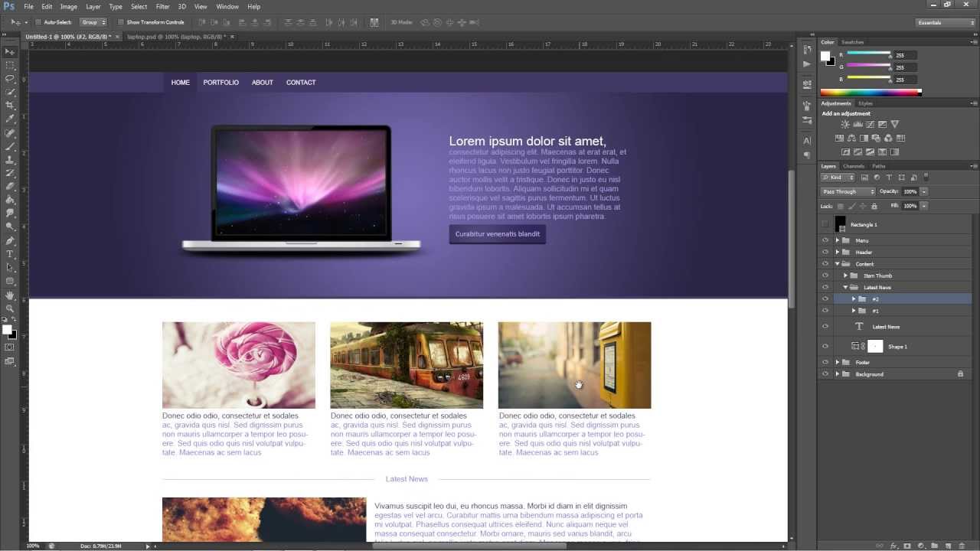Viewport: 980px width, 551px height.
Task: Check Show Transform Controls option
Action: [x=121, y=22]
